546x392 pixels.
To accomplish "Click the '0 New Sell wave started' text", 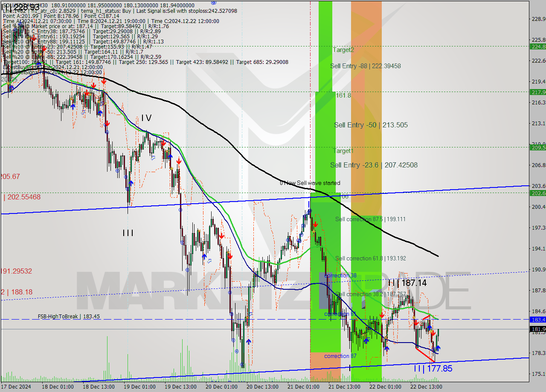I will 310,183.
